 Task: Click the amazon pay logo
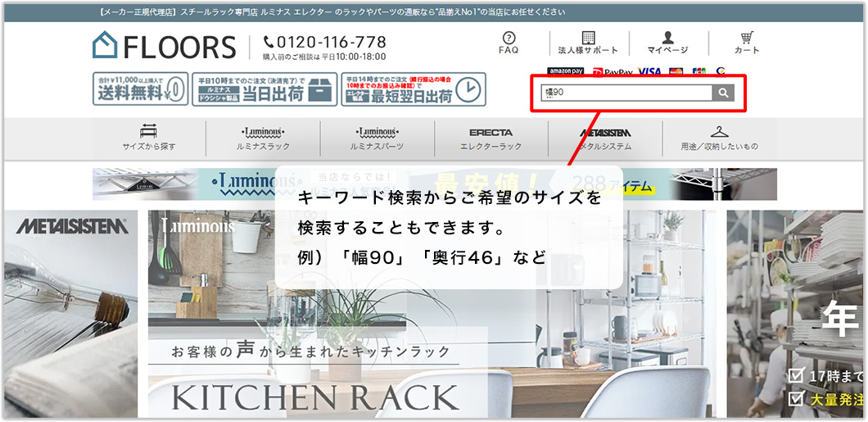[566, 71]
